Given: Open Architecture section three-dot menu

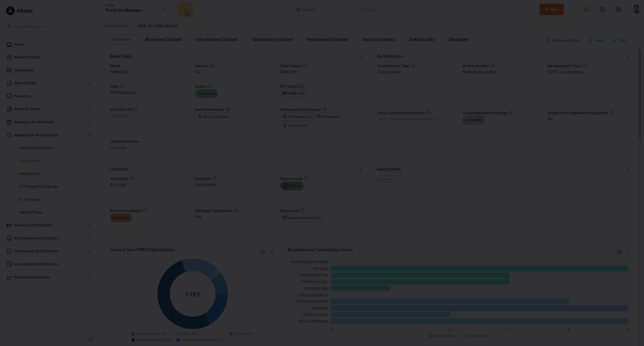Looking at the screenshot, I should click(x=628, y=57).
